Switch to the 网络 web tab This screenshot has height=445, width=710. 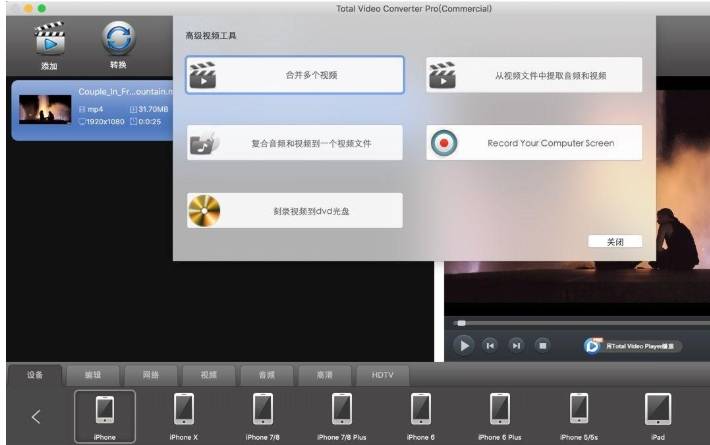click(x=151, y=375)
